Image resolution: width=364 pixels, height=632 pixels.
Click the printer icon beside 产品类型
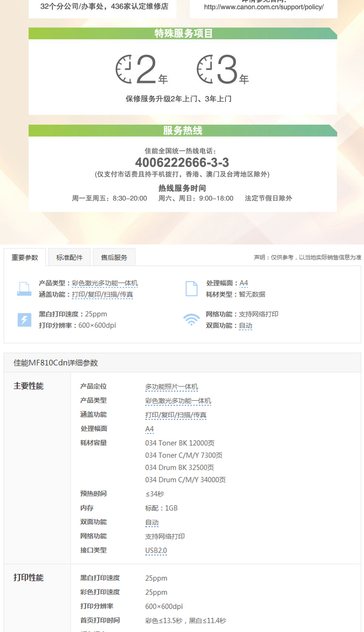pos(24,289)
